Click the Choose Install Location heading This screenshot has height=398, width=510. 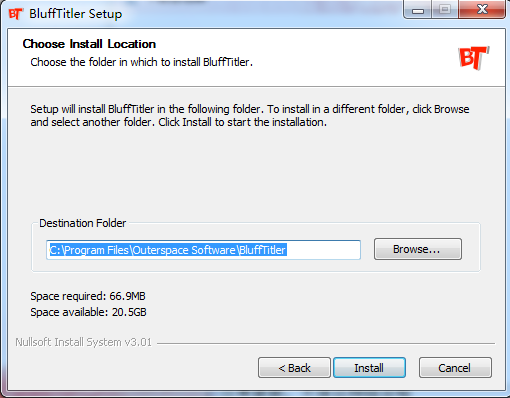pyautogui.click(x=89, y=44)
